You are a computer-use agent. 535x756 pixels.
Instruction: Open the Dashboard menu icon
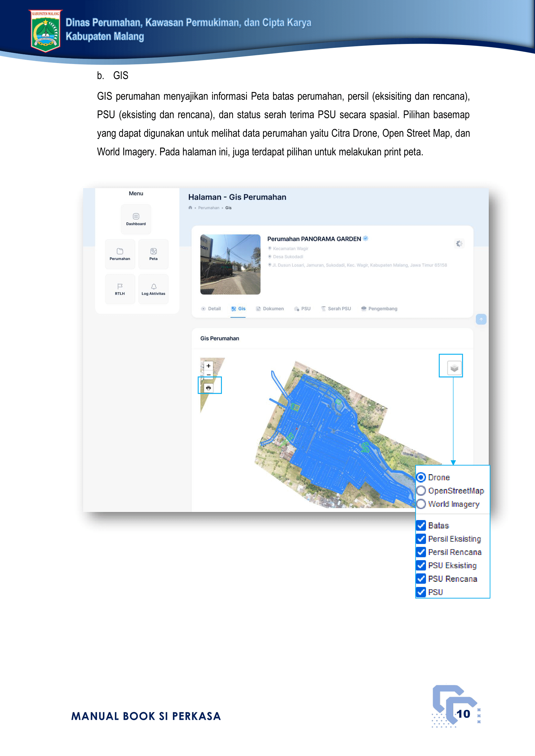click(136, 219)
